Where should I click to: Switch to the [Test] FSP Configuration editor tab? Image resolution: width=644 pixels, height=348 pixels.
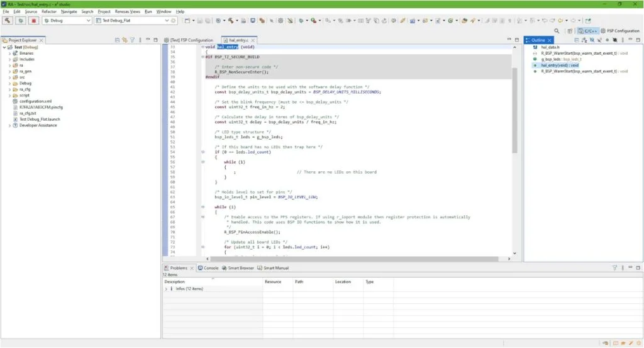click(x=188, y=40)
